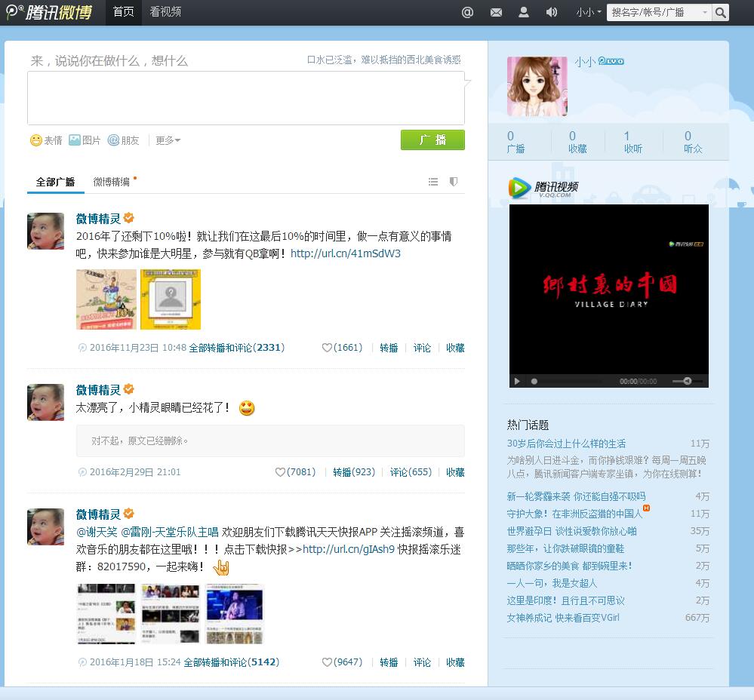
Task: Select the 全部广播 feed tab
Action: [x=55, y=182]
